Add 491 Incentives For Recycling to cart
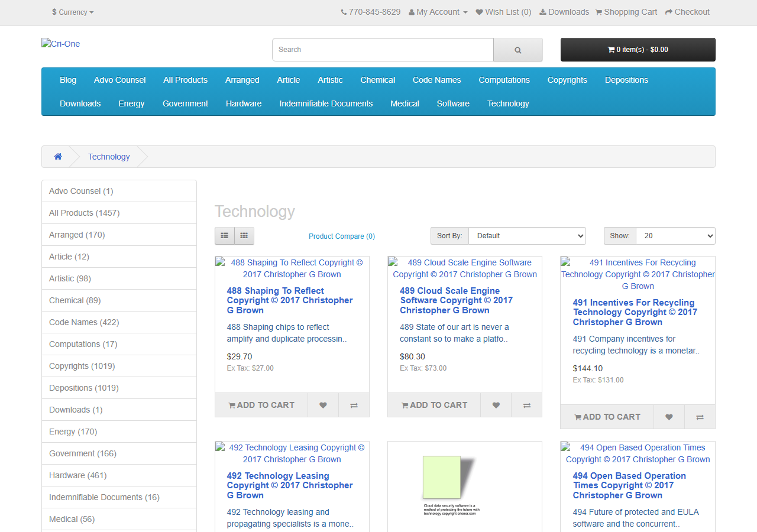757x532 pixels. 607,417
